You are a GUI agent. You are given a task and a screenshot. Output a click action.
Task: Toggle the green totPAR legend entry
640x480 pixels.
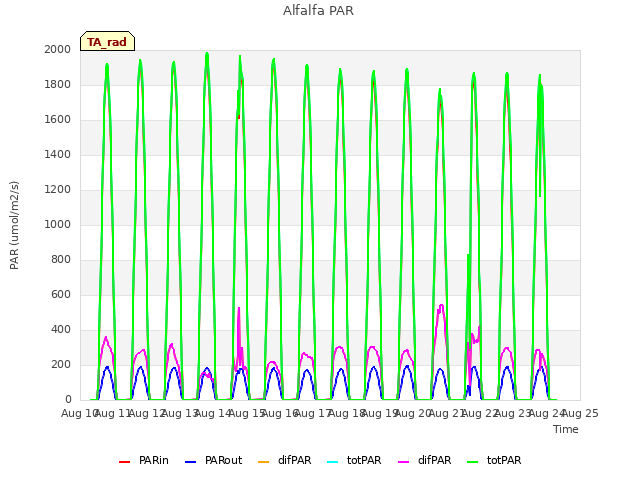tap(494, 460)
